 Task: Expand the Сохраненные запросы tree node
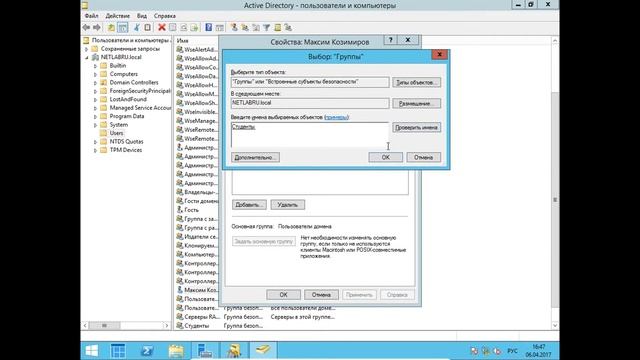tap(87, 49)
